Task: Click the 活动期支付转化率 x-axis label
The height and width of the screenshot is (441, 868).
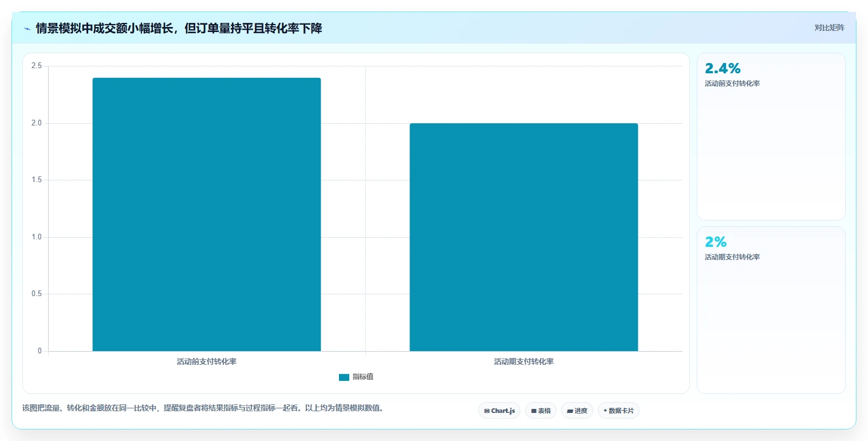Action: 524,362
